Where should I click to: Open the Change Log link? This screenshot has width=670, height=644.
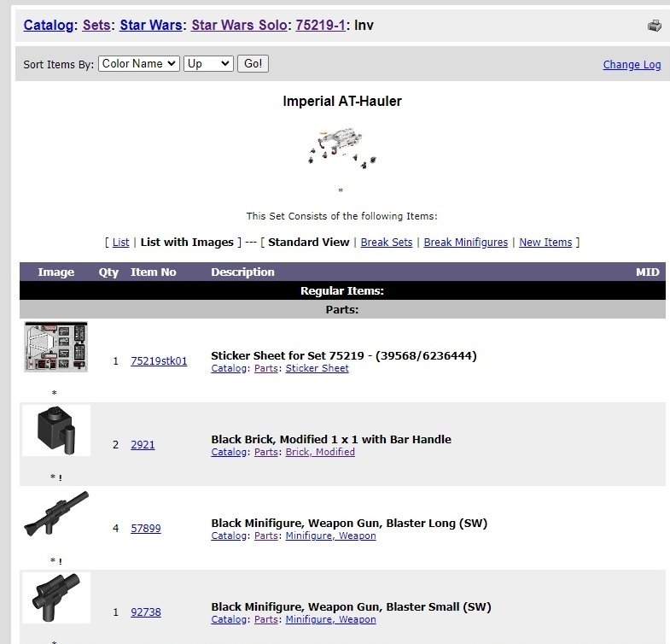632,65
